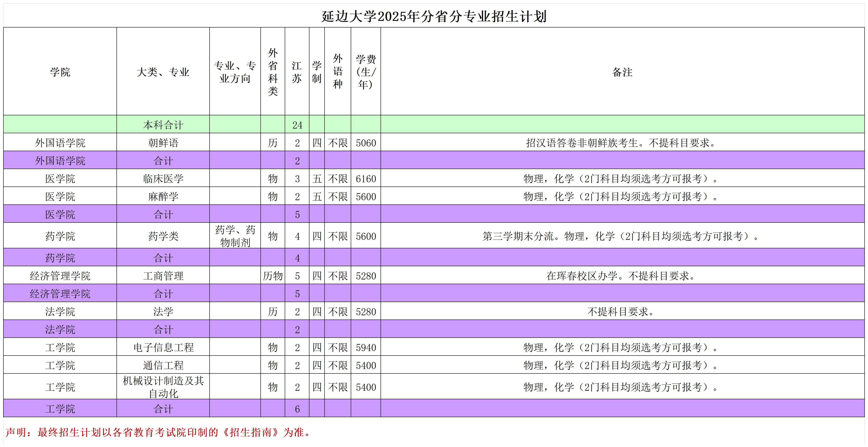Click the tuition 5060 cell
This screenshot has height=447, width=868.
pos(366,142)
